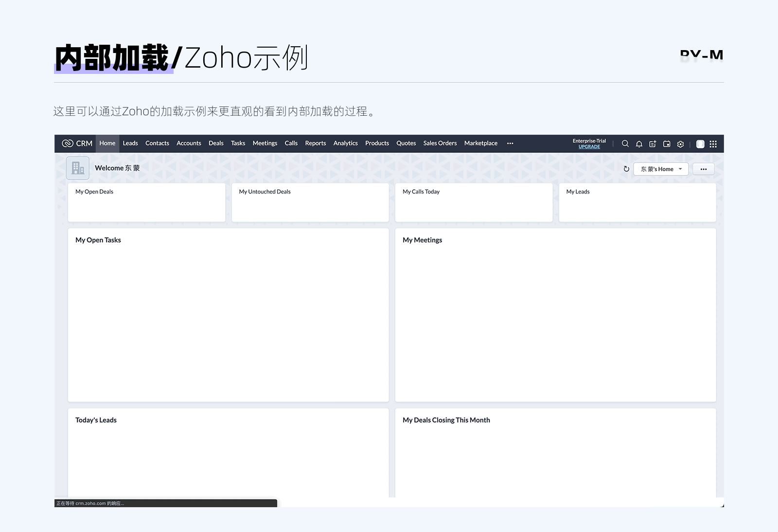Open the search icon in CRM header
The height and width of the screenshot is (532, 778).
pyautogui.click(x=625, y=143)
